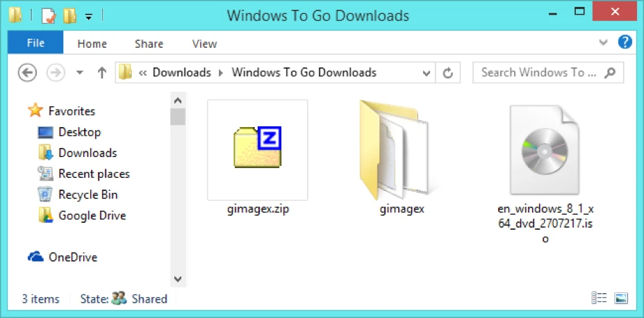Select OneDrive in navigation pane
This screenshot has width=644, height=318.
73,258
